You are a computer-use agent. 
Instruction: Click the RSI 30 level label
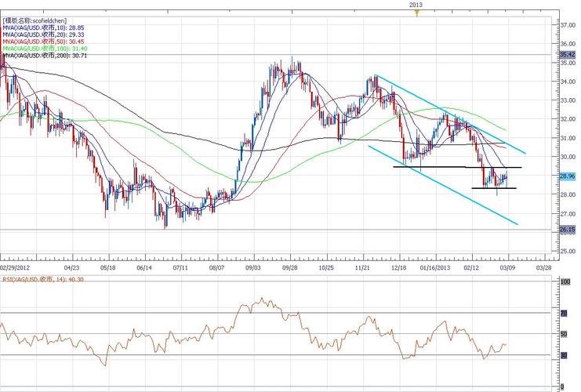(x=564, y=355)
